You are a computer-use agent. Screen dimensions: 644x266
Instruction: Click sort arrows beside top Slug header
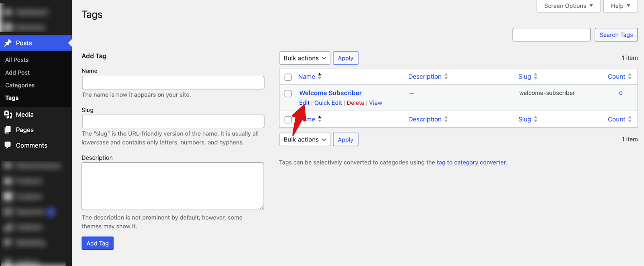point(535,77)
